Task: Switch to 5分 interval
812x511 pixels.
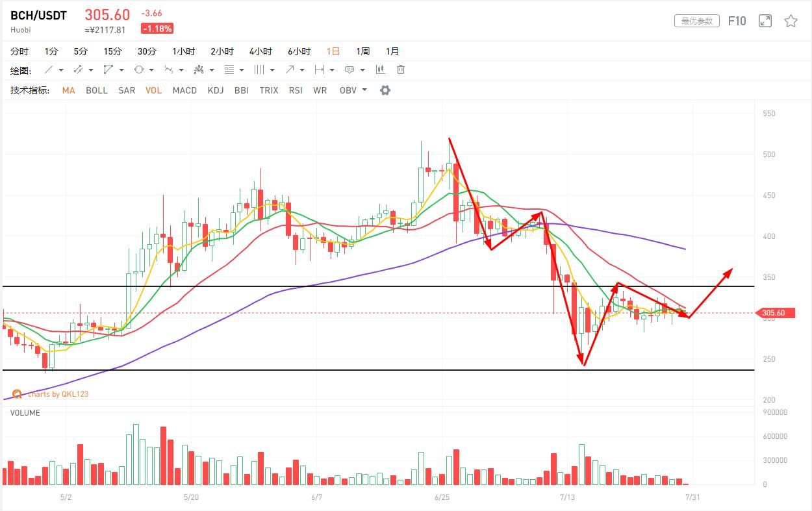Action: 81,51
